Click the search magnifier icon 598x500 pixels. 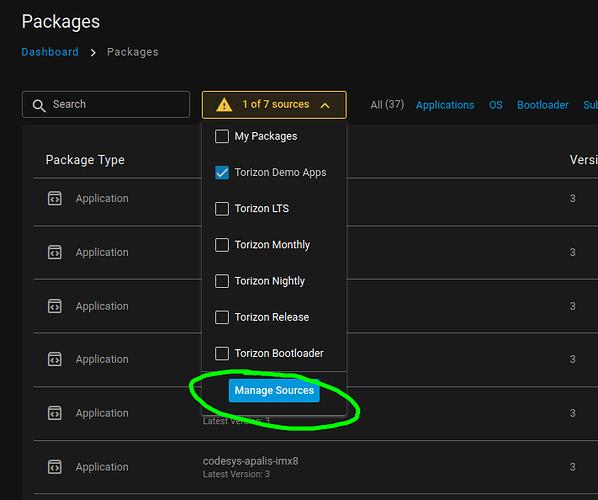point(39,105)
